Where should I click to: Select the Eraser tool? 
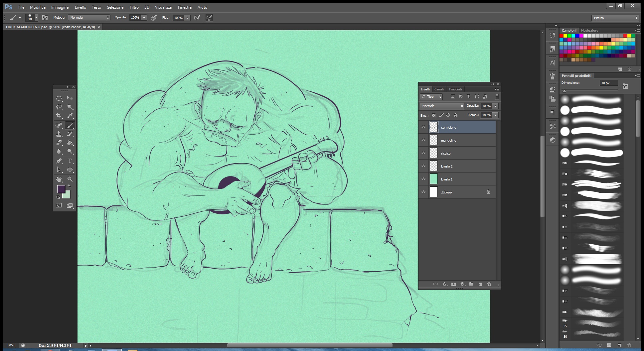point(59,143)
